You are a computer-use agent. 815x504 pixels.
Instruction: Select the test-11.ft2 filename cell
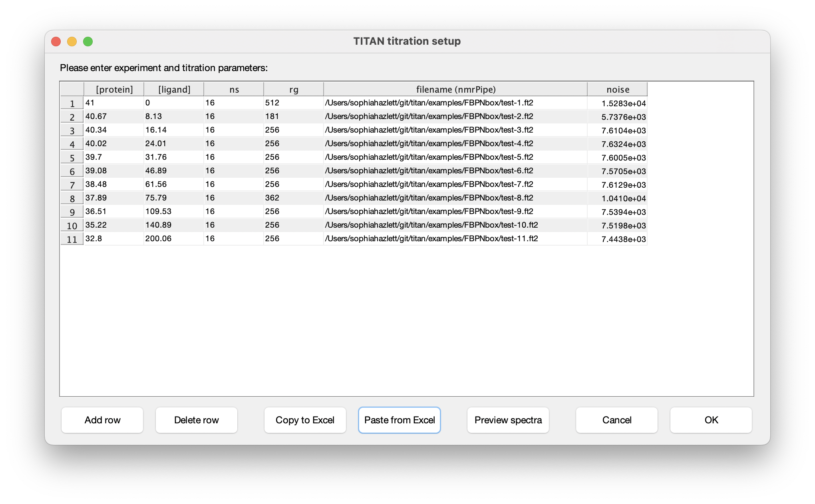coord(455,238)
